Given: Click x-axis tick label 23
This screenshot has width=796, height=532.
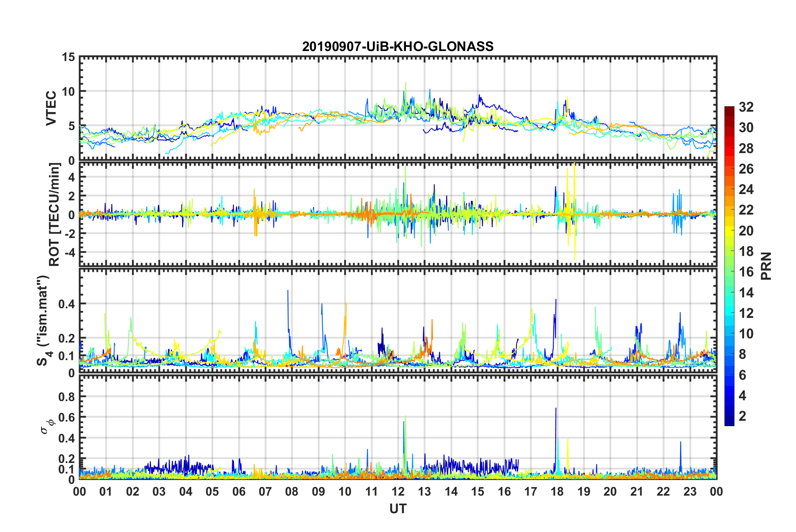Looking at the screenshot, I should (690, 491).
